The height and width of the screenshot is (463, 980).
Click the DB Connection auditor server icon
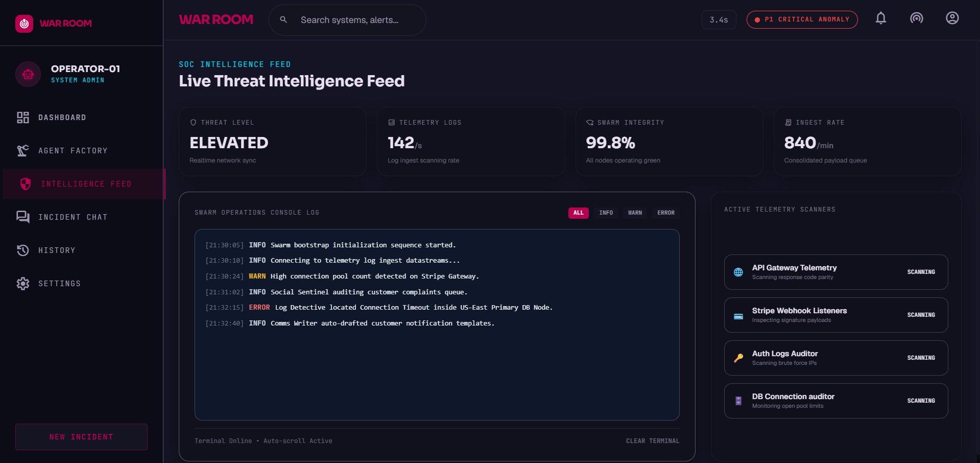(x=738, y=401)
